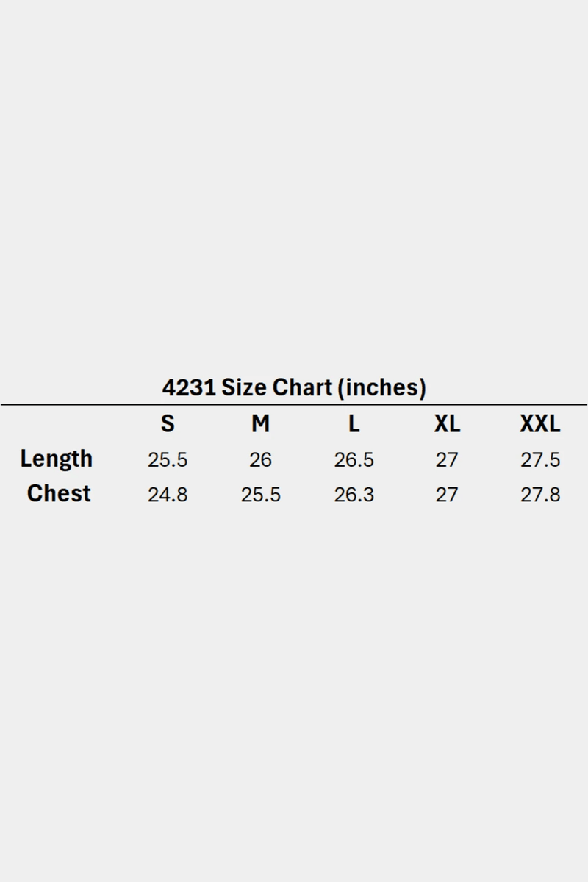This screenshot has width=588, height=882.
Task: Select the XL size column header
Action: coord(447,424)
